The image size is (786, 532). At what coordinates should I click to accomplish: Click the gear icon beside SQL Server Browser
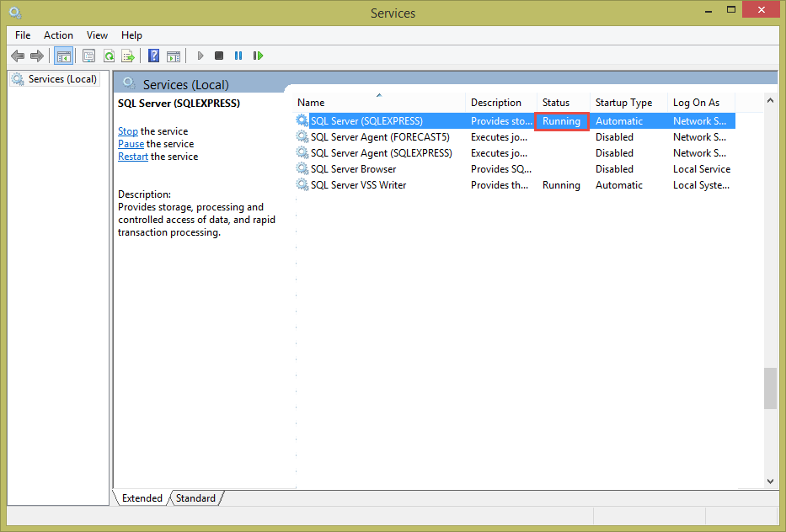[302, 168]
